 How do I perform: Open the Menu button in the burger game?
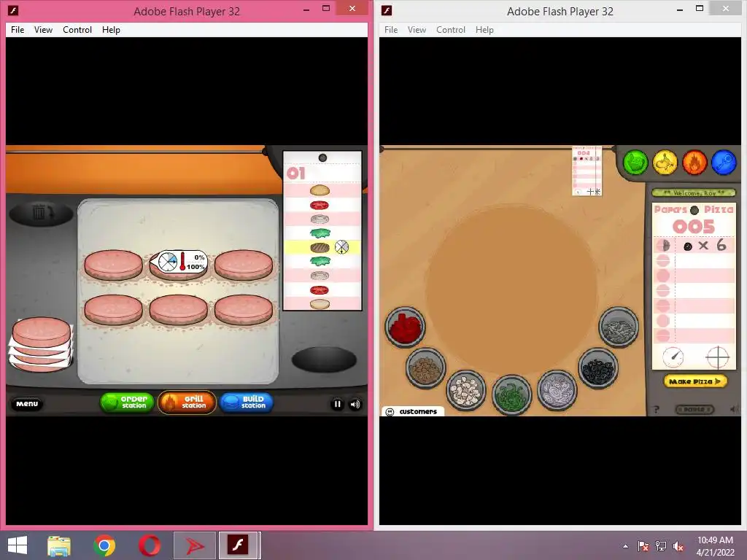click(27, 404)
